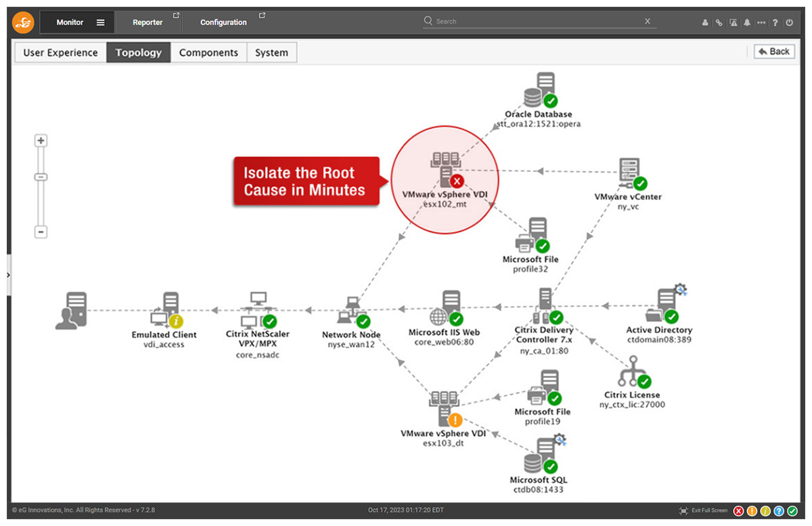Filter by green normal status icon
Screen dimensions: 812x526
click(x=792, y=510)
